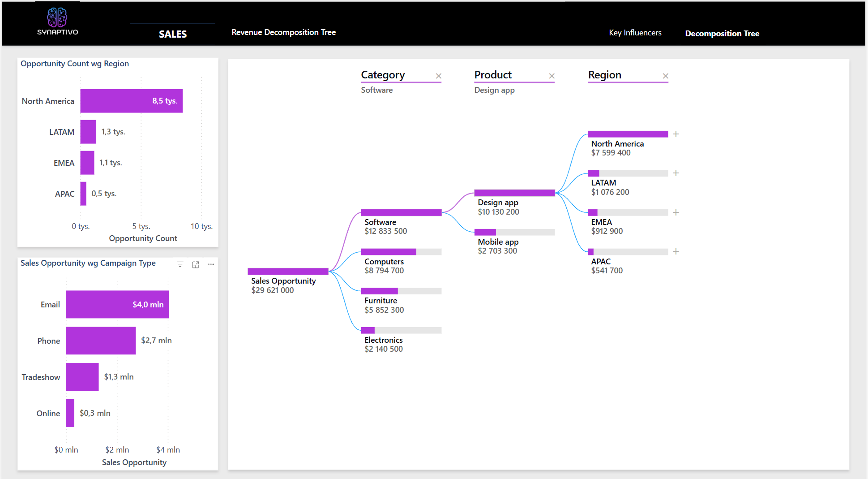Click the '$2,7 mln' Phone data label
This screenshot has height=479, width=868.
click(156, 341)
